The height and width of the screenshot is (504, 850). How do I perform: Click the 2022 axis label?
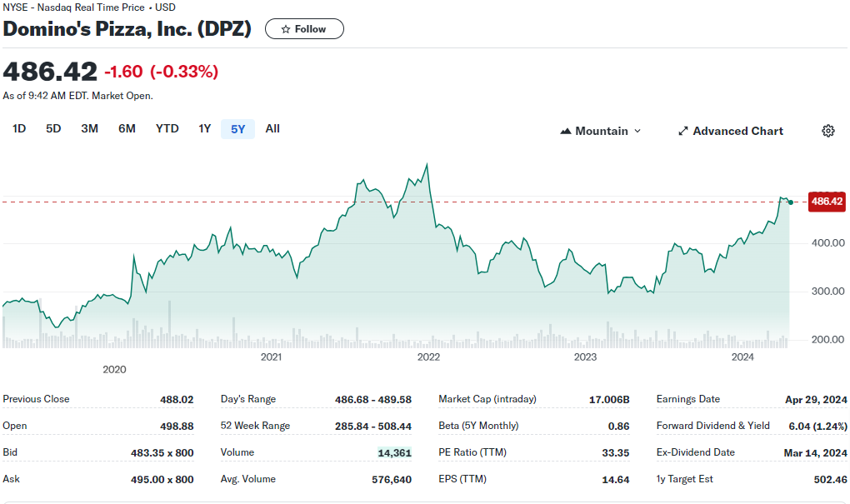(428, 357)
